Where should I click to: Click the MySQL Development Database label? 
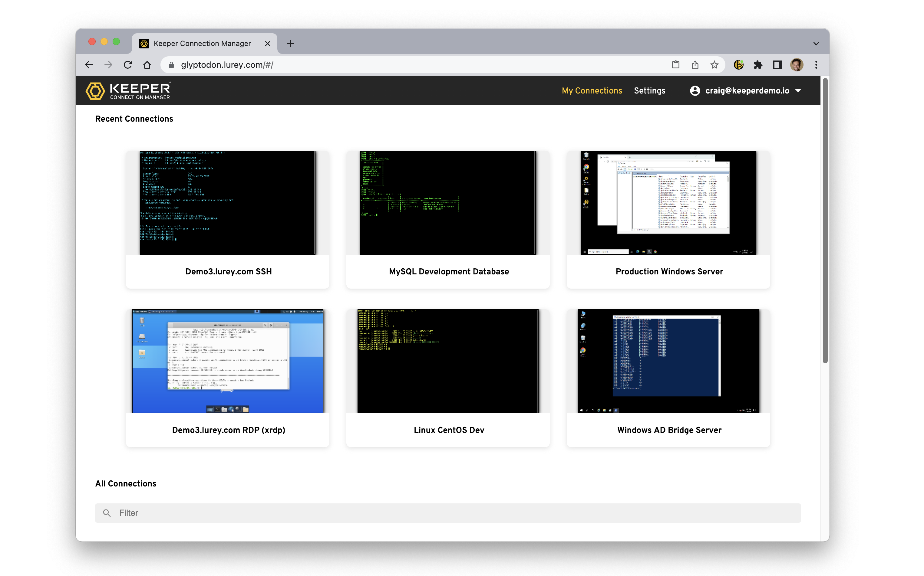pos(449,272)
